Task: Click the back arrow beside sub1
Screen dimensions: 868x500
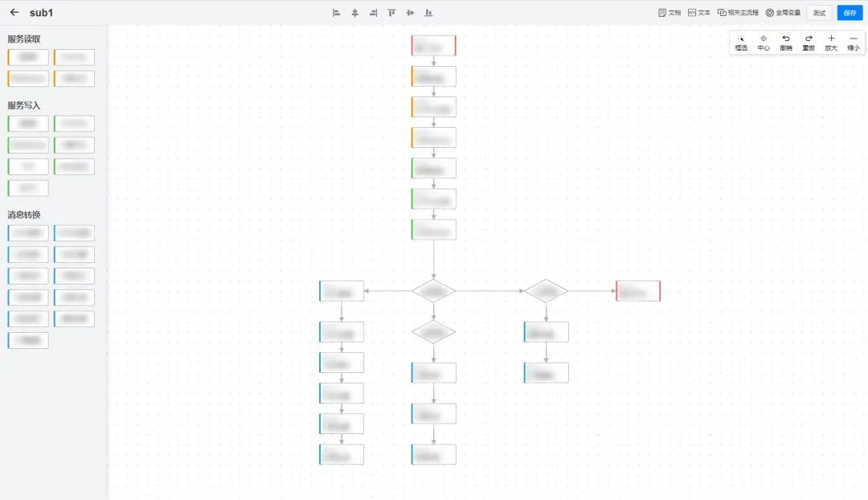Action: [14, 13]
